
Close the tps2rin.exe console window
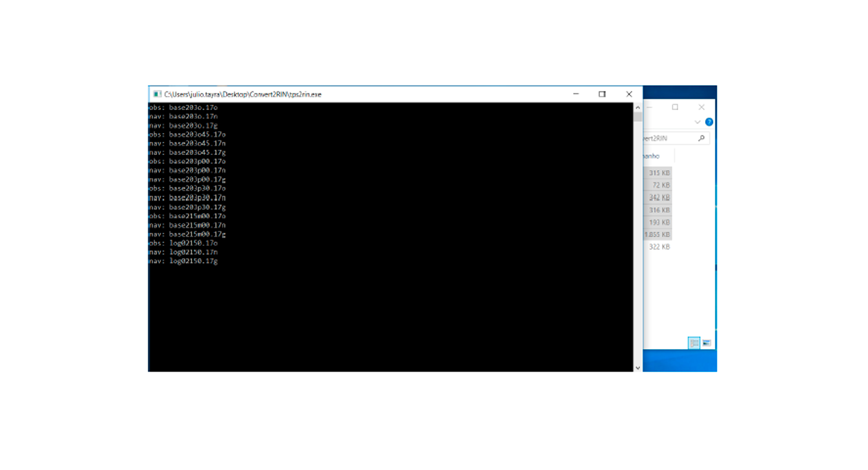click(x=629, y=94)
